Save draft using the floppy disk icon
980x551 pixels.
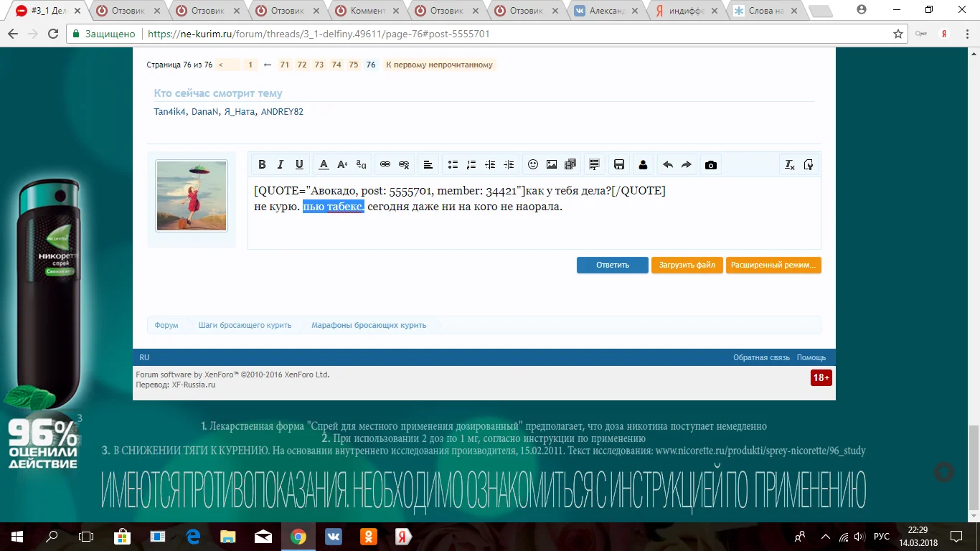tap(619, 164)
